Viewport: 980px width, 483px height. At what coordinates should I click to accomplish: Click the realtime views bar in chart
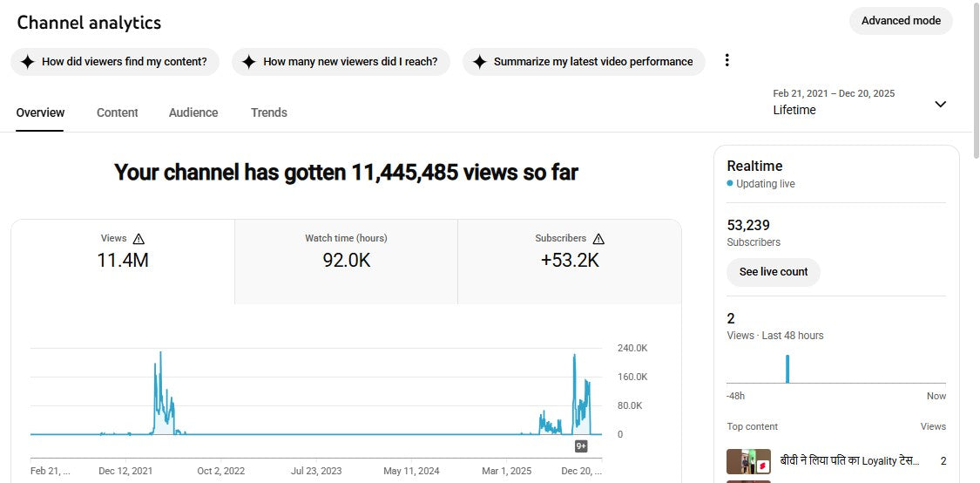787,369
